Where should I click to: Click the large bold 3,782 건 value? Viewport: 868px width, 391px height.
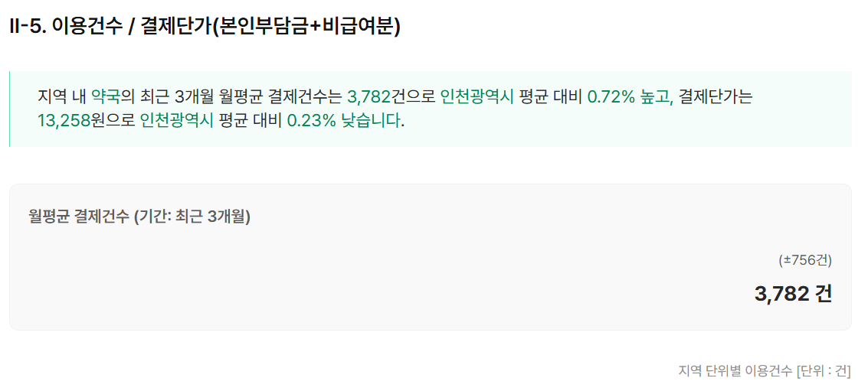[793, 293]
